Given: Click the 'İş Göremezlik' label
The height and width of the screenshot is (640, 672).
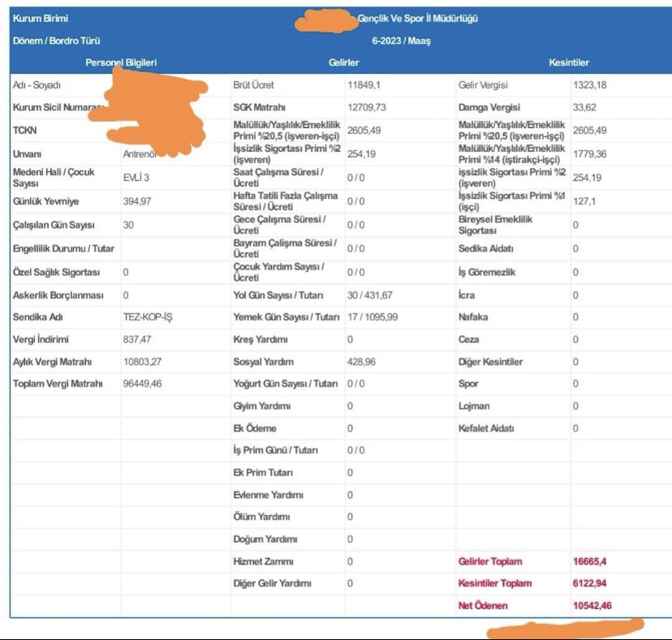Looking at the screenshot, I should 487,272.
